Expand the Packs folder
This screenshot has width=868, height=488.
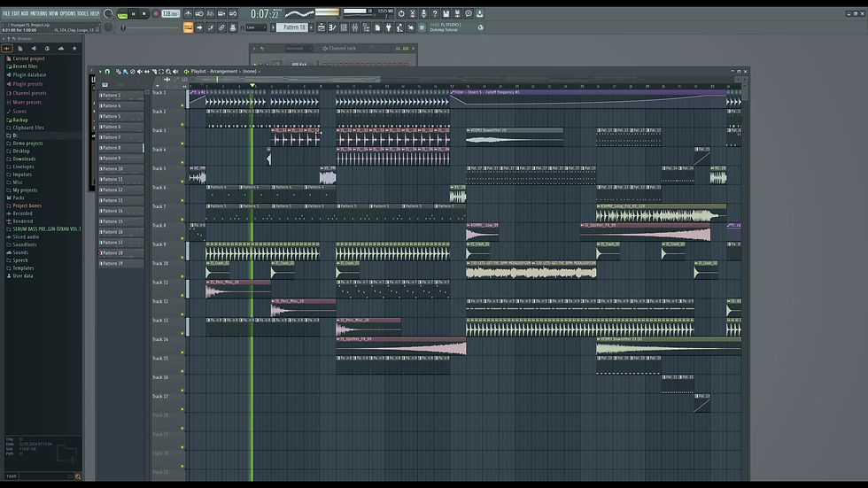(19, 198)
